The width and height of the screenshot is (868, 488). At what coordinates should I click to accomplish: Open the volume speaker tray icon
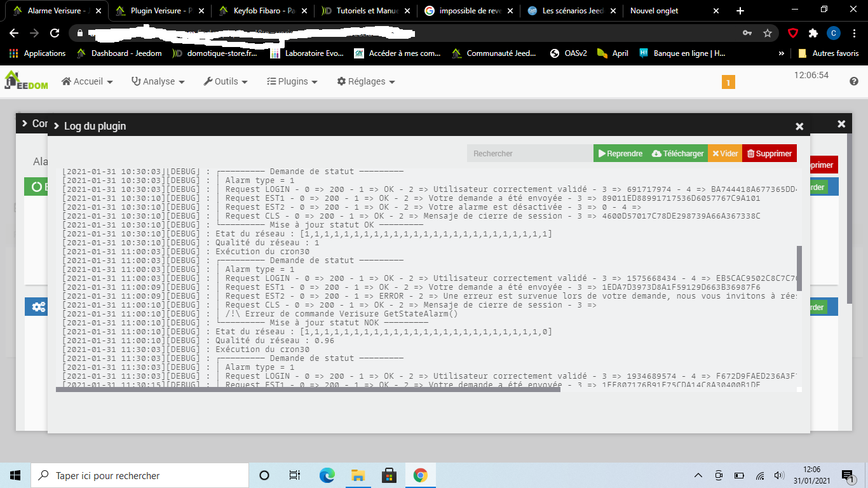779,475
